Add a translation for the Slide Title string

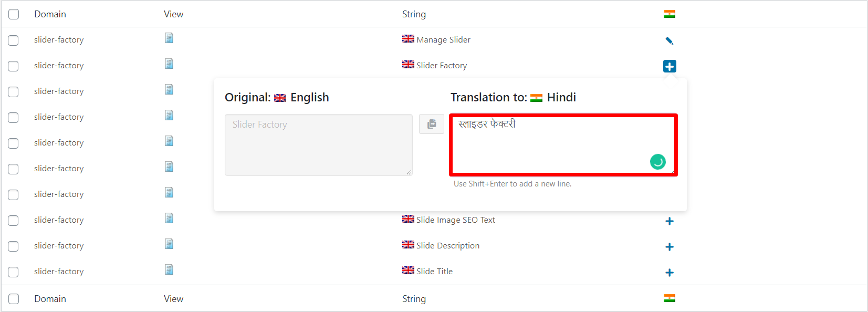tap(670, 273)
